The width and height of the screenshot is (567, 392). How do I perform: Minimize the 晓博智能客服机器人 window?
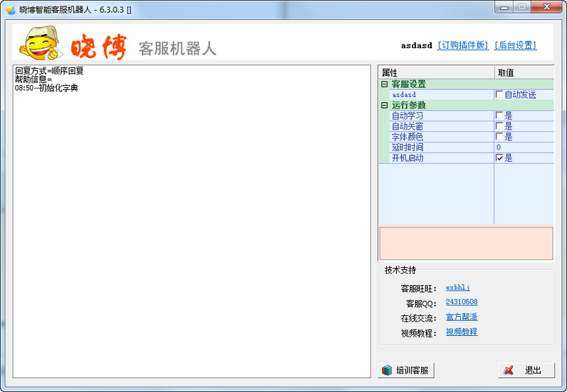pos(504,7)
